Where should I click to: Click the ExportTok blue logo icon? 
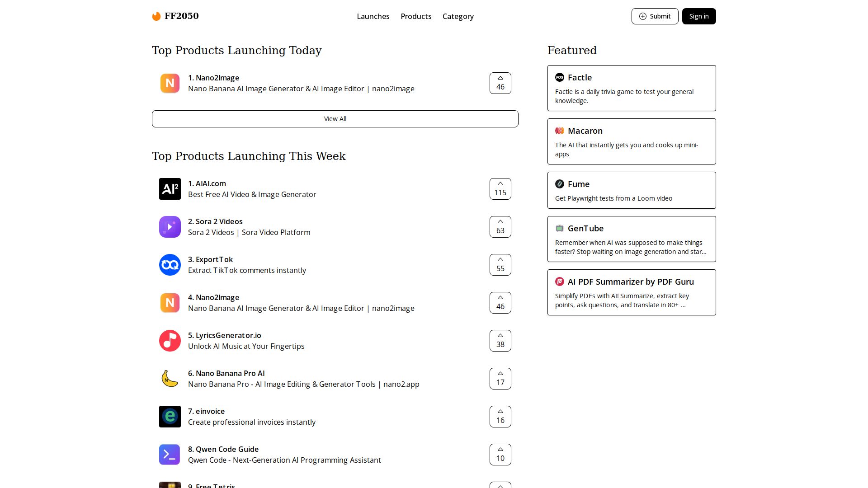click(x=170, y=265)
